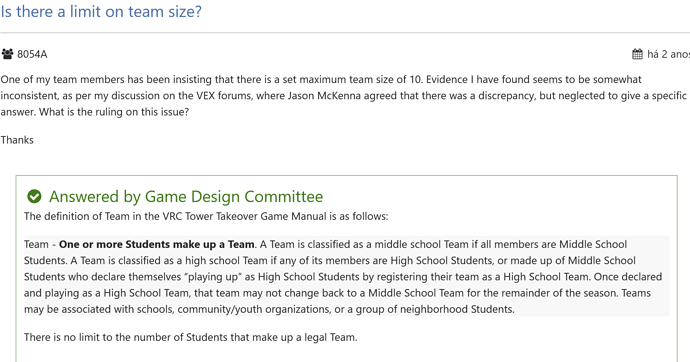Click the quoted Team definition block
Viewport: 690px width, 362px height.
point(346,276)
